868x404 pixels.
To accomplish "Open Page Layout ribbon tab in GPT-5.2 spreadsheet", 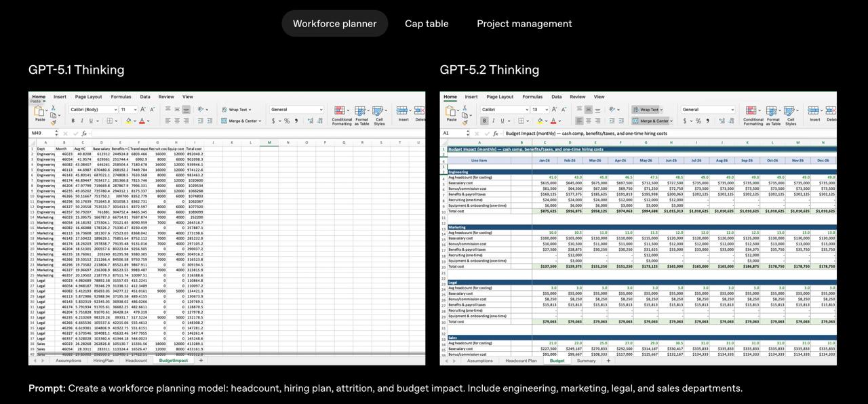I will pyautogui.click(x=500, y=97).
